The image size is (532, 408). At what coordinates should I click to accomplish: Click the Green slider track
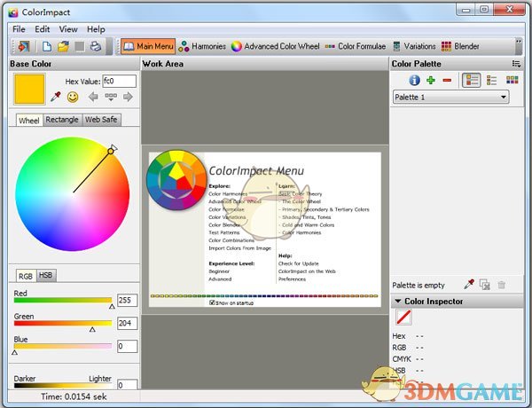click(x=63, y=323)
